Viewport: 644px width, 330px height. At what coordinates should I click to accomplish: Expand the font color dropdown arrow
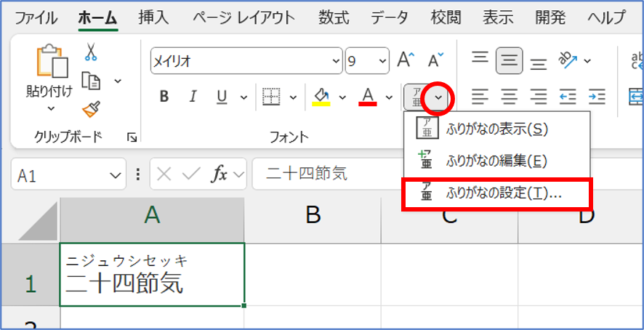[x=390, y=97]
